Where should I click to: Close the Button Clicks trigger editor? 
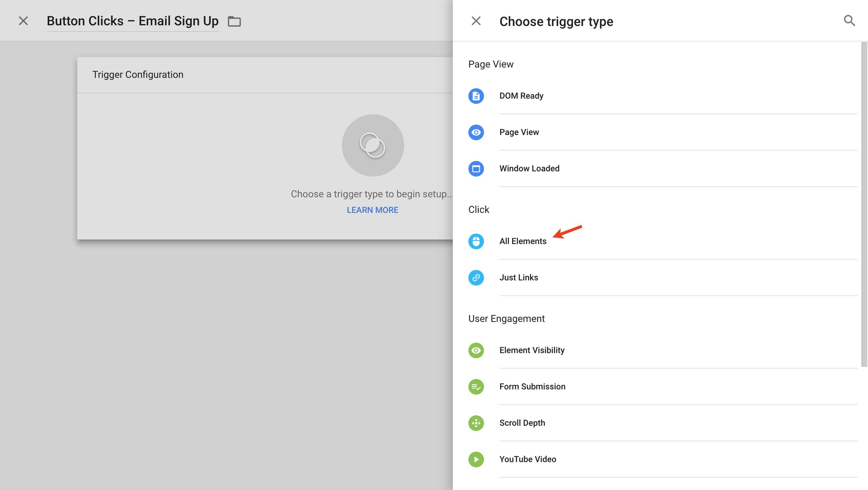coord(23,21)
